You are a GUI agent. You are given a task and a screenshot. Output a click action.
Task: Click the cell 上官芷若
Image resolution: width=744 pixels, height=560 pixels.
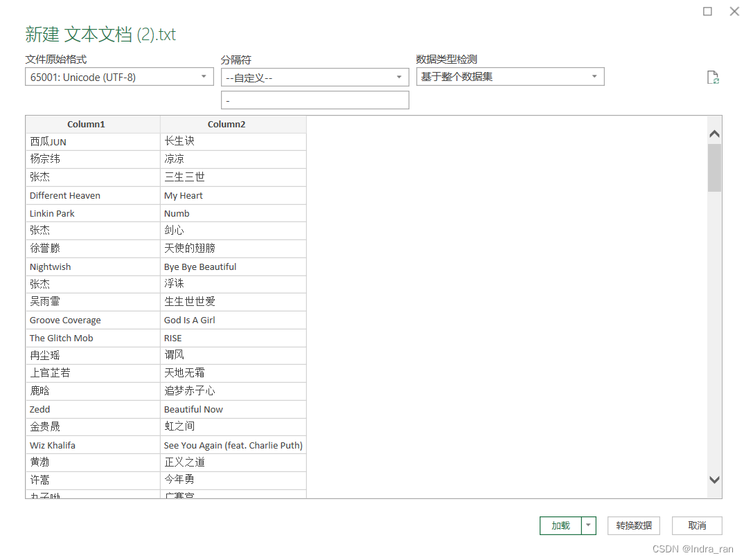coord(93,373)
